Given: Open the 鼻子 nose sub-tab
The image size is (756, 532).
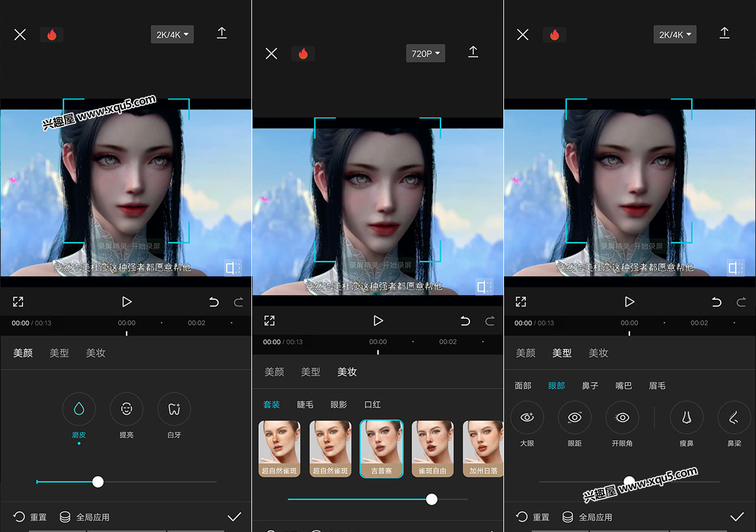Looking at the screenshot, I should pos(590,385).
